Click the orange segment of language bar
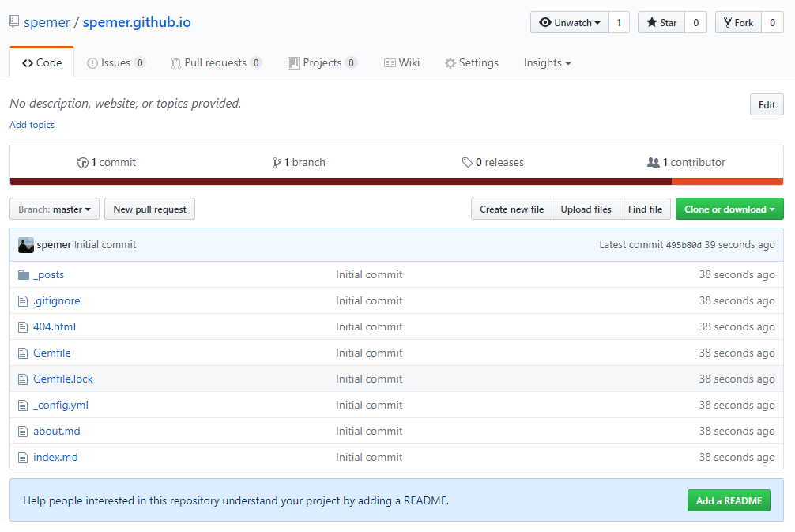 pyautogui.click(x=728, y=182)
